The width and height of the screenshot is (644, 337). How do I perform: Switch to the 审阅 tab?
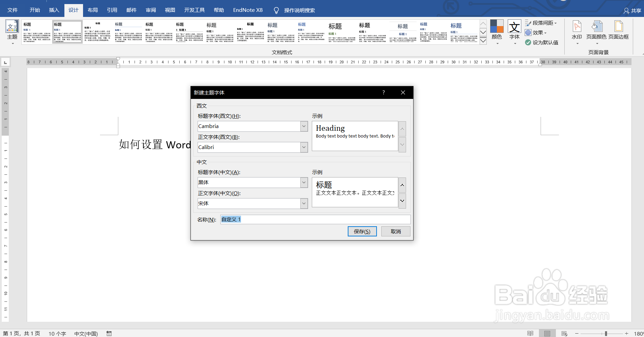click(x=150, y=10)
